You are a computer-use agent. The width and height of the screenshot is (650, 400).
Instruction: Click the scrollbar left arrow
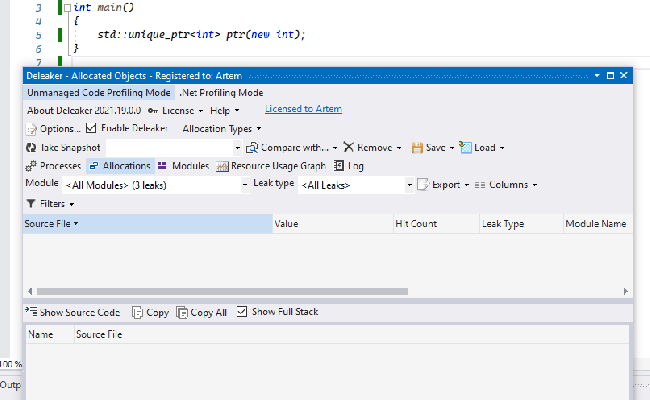point(30,291)
